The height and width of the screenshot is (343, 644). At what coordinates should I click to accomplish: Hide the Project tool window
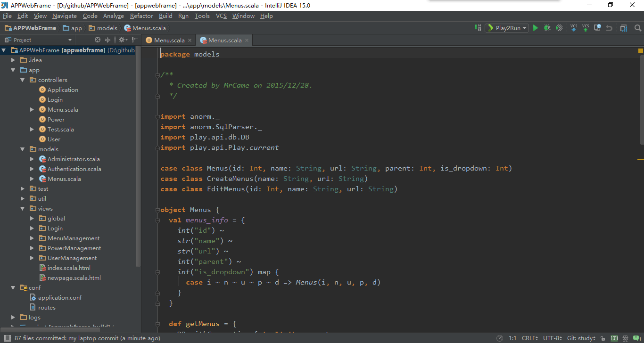(134, 40)
